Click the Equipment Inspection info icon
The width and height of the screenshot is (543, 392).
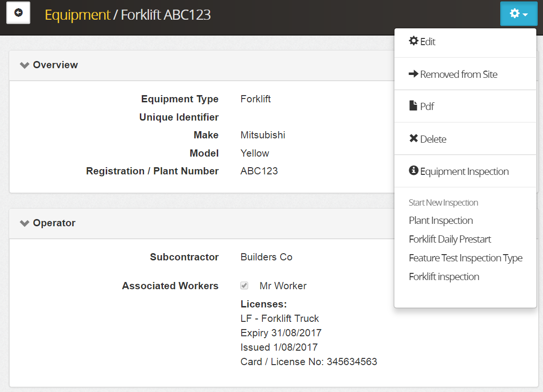click(x=413, y=171)
